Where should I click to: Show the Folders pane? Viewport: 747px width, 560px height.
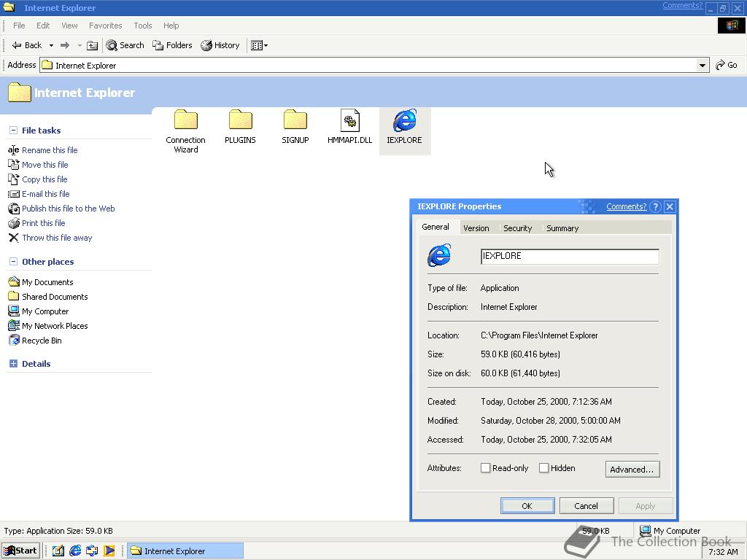tap(172, 44)
